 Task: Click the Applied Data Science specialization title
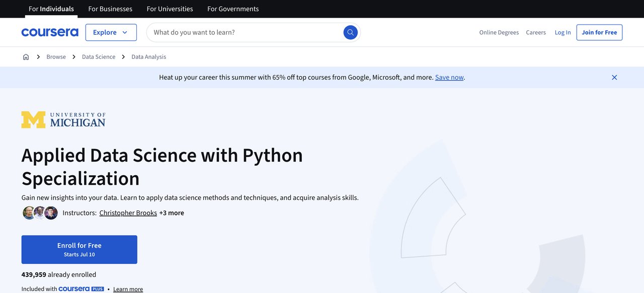point(162,167)
